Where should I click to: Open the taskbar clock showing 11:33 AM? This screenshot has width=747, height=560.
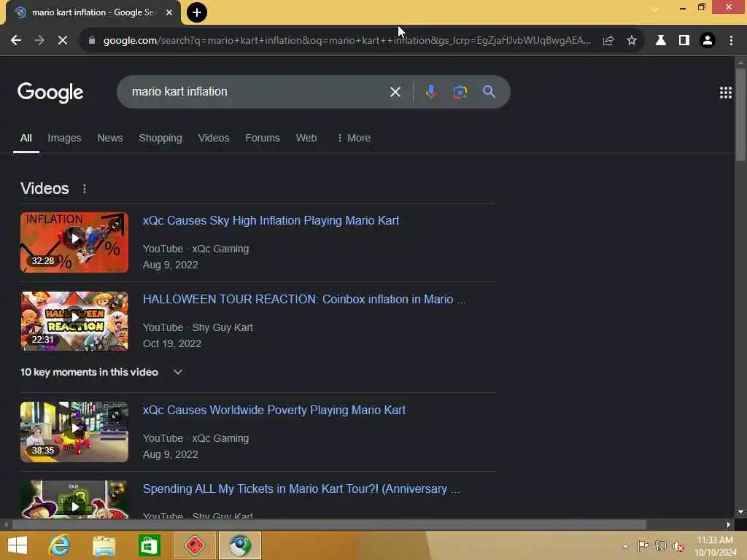point(715,545)
